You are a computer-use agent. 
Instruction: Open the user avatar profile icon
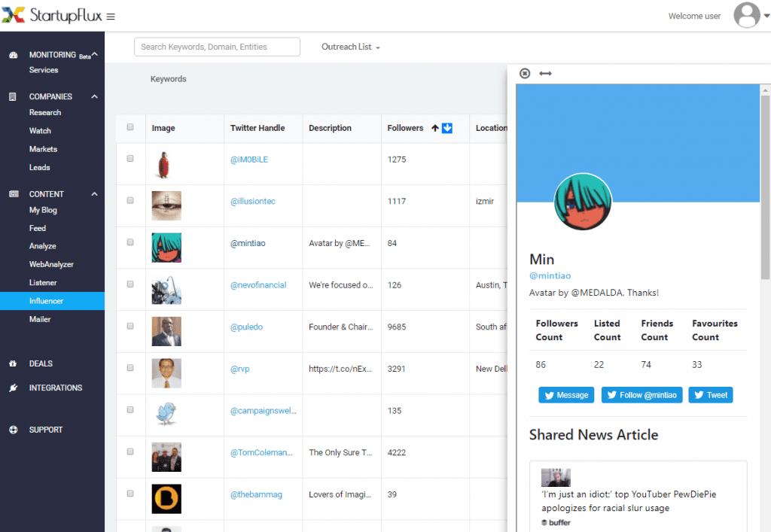tap(746, 15)
